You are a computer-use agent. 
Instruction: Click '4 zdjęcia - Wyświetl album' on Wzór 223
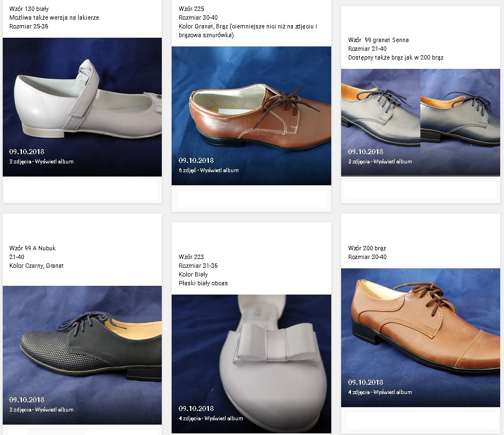[211, 418]
